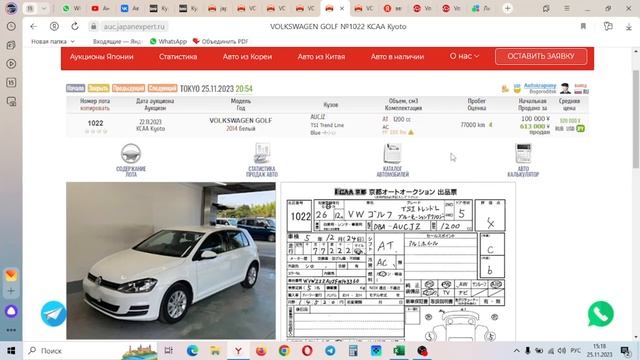Open the Telegram chat bubble
Screen dimensions: 640x360
click(x=53, y=314)
